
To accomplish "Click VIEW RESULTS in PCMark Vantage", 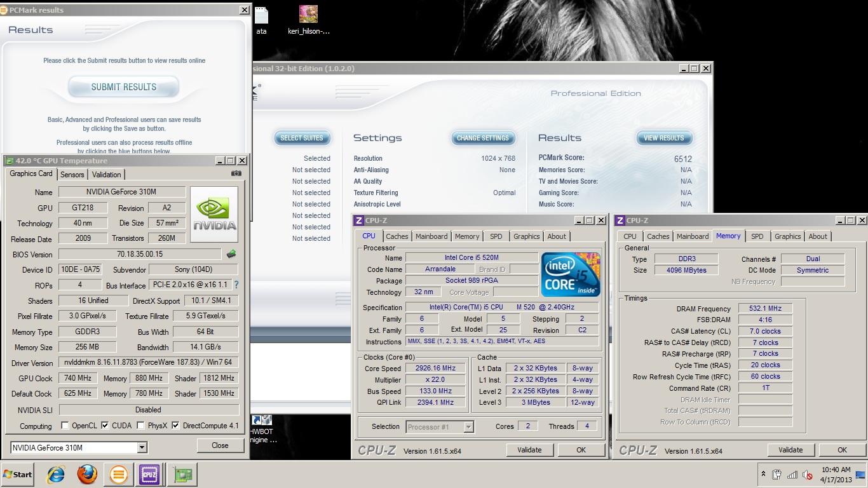I will click(x=664, y=138).
